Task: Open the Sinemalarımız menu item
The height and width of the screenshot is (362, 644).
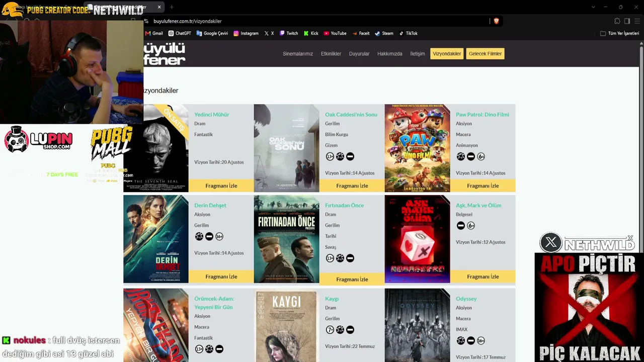Action: [x=298, y=54]
